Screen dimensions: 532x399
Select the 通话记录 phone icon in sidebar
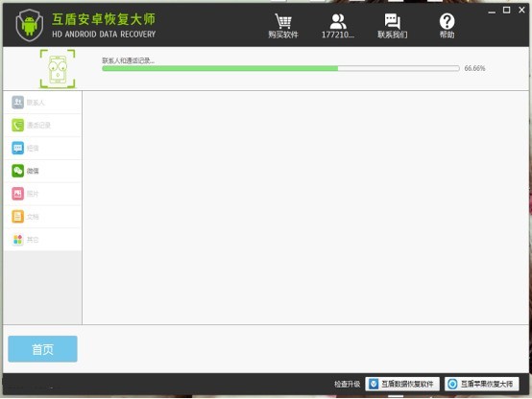tap(17, 125)
